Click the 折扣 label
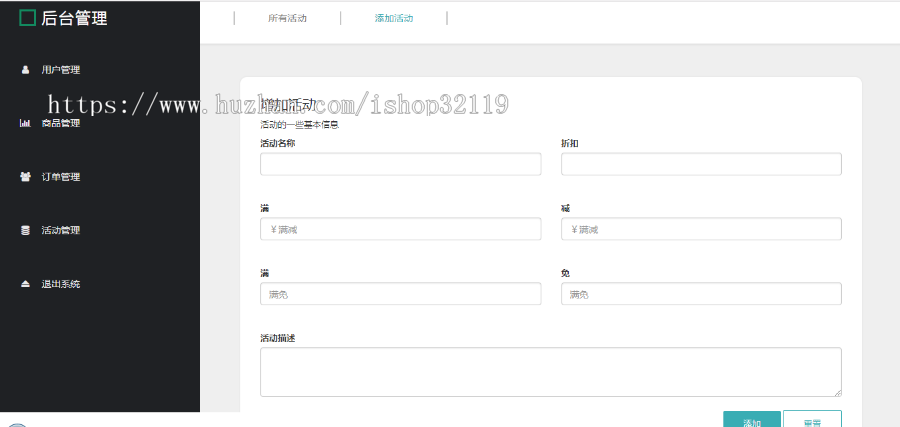900x427 pixels. click(x=569, y=143)
